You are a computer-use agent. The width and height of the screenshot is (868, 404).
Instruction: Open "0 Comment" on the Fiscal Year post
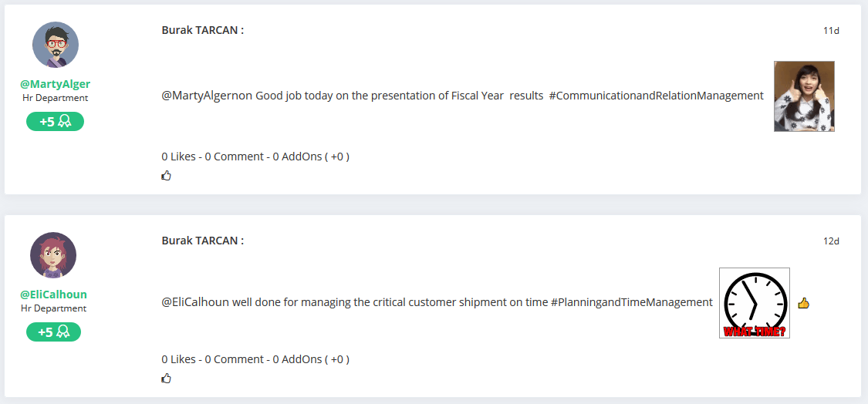pyautogui.click(x=234, y=157)
